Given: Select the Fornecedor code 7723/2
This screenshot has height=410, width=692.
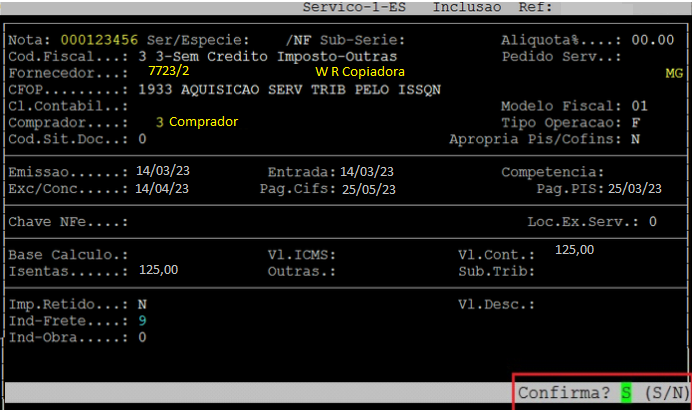Looking at the screenshot, I should [x=170, y=73].
